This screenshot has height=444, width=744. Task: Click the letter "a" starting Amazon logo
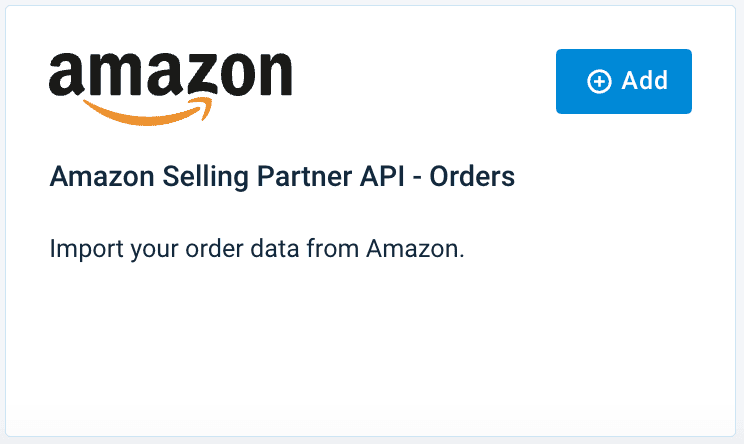tap(66, 78)
